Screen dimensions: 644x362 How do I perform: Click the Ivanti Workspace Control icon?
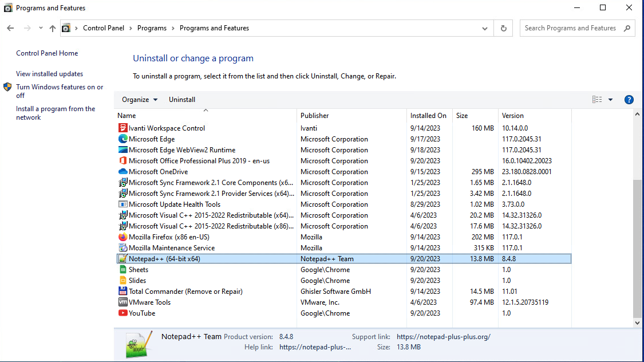[x=123, y=128]
